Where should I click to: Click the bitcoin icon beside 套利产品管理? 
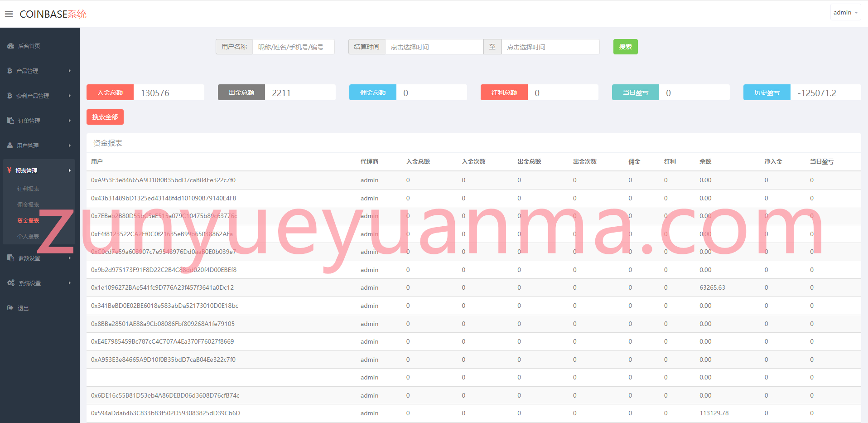(10, 96)
